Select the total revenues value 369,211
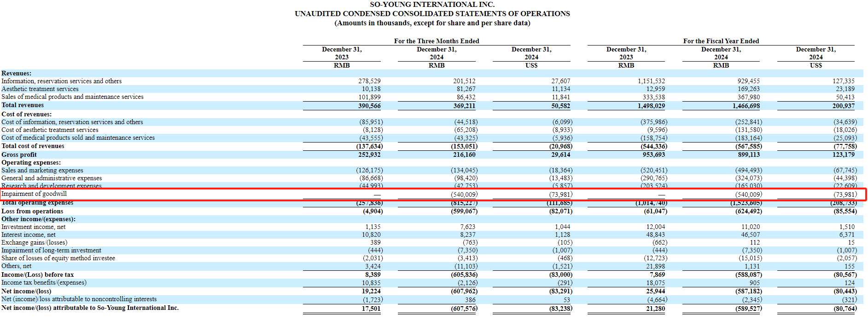 [464, 106]
